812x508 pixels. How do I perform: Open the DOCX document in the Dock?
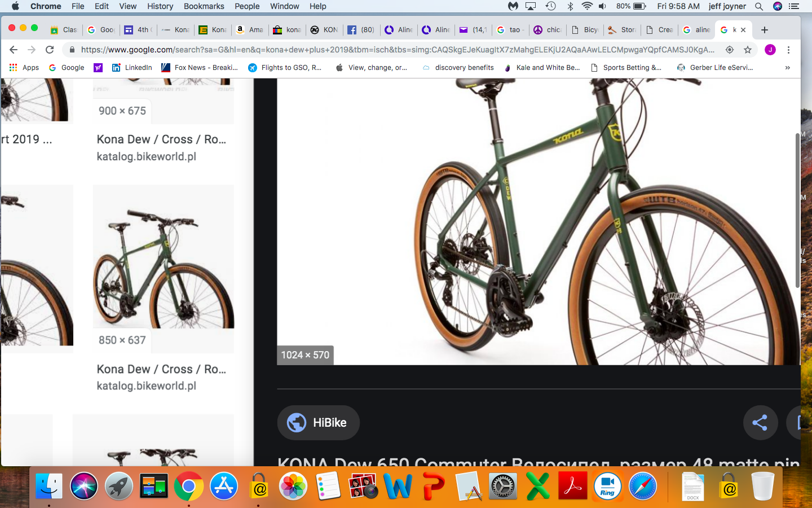tap(693, 486)
